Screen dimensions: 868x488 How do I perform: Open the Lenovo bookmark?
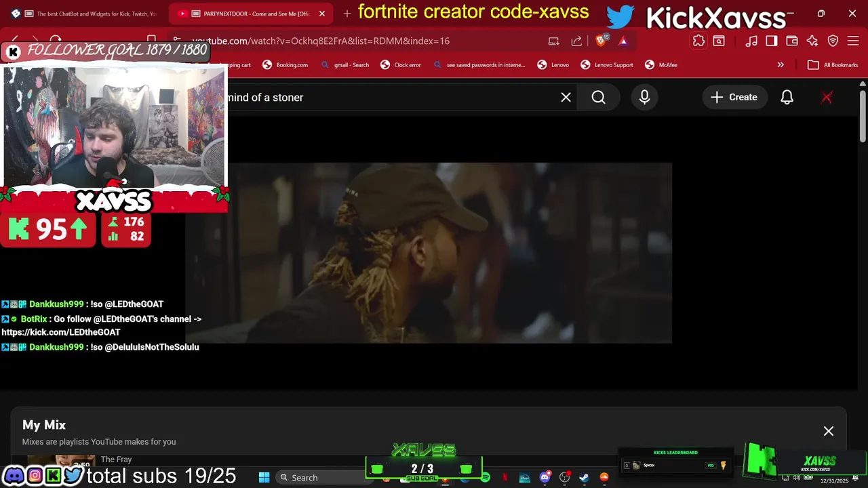click(x=553, y=65)
